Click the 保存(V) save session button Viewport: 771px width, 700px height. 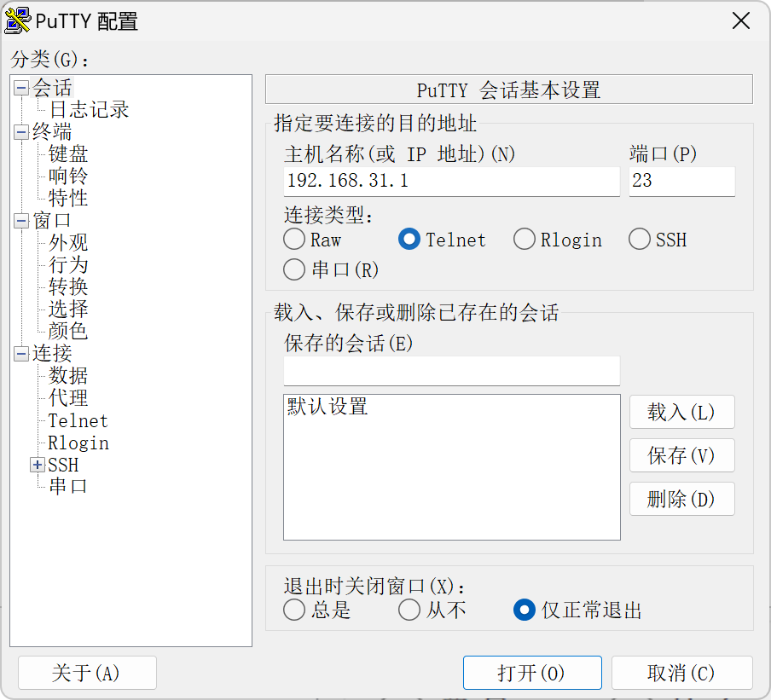[x=681, y=455]
